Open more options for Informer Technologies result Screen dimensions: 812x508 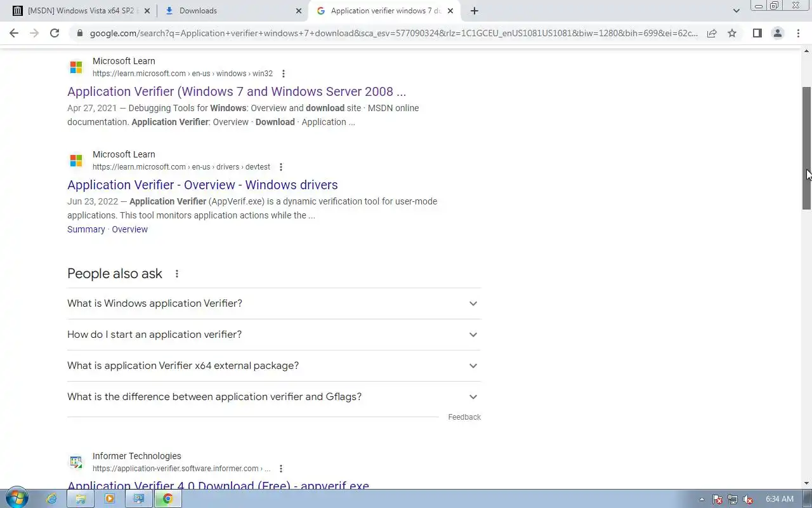pos(281,469)
